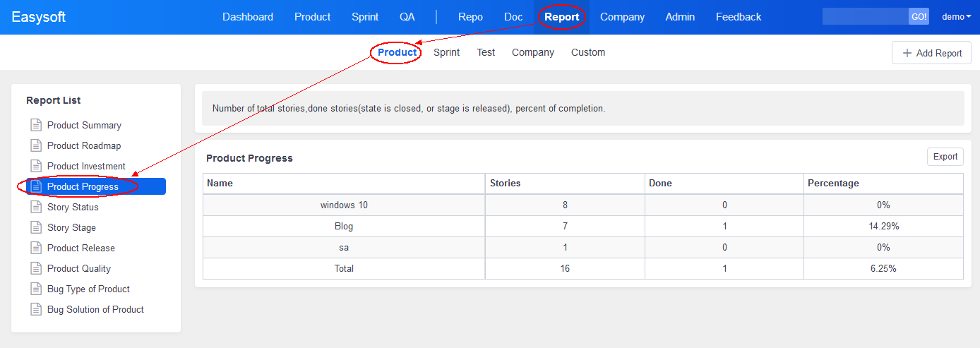Viewport: 980px width, 348px height.
Task: Click the document icon beside Story Status
Action: point(35,207)
